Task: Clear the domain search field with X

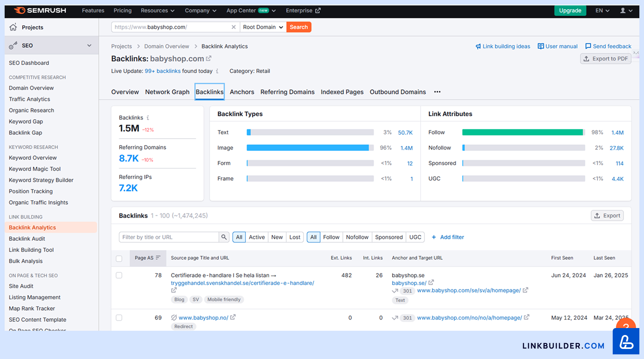Action: point(233,27)
